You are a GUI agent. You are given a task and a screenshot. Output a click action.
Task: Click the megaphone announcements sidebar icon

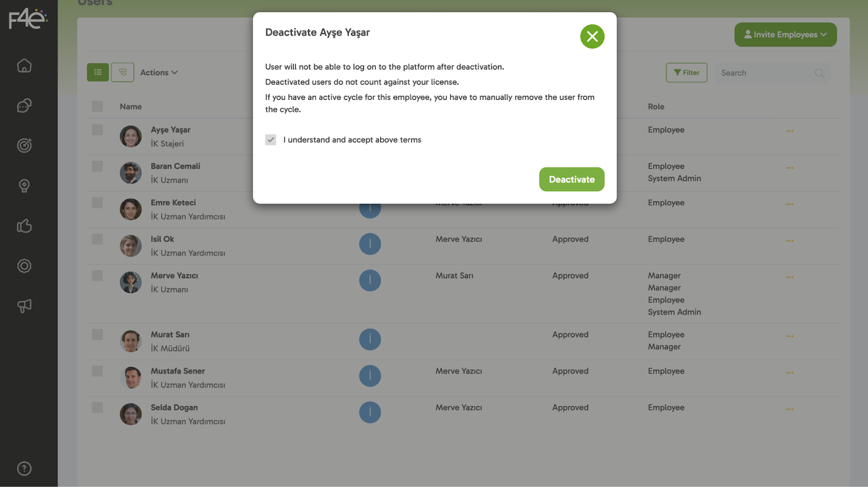(24, 306)
